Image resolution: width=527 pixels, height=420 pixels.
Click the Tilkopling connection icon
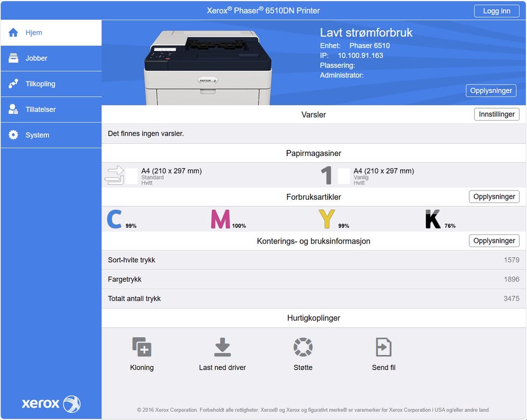pos(13,83)
